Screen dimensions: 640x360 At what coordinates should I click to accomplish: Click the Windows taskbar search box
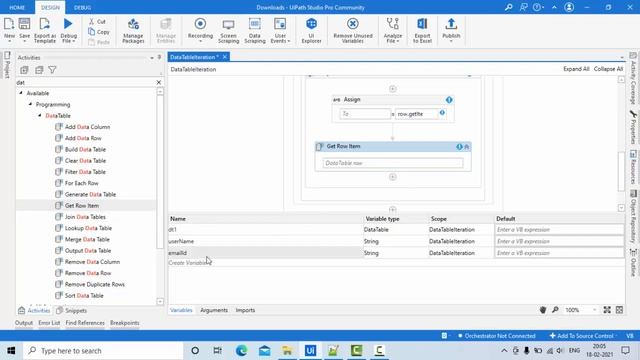(103, 351)
